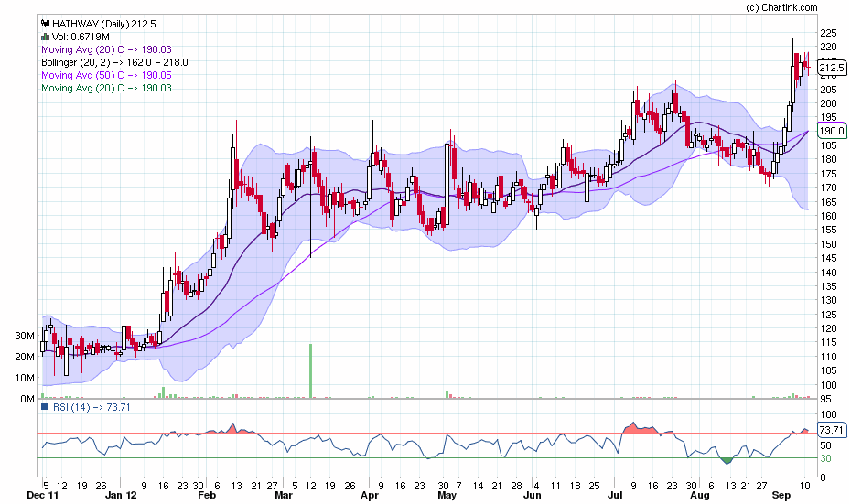Click the 10M volume axis label
Screen dimensions: 851x504
[25, 378]
